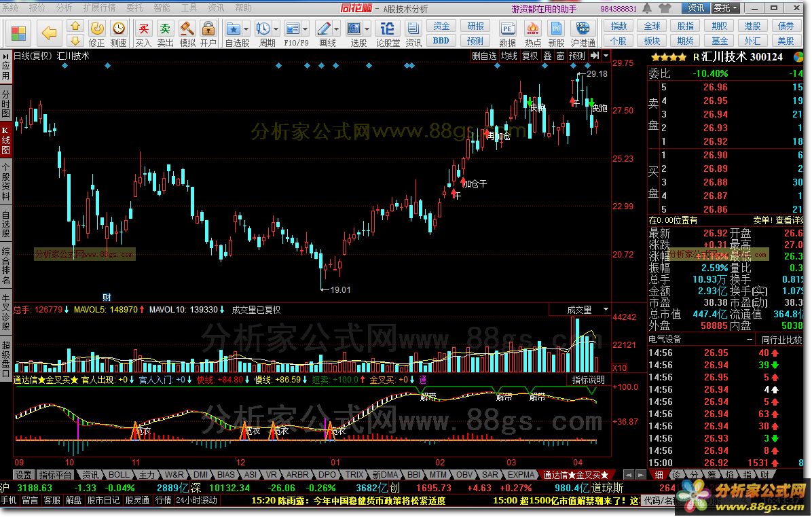
Task: Open the 扩展行情 menu
Action: (99, 7)
